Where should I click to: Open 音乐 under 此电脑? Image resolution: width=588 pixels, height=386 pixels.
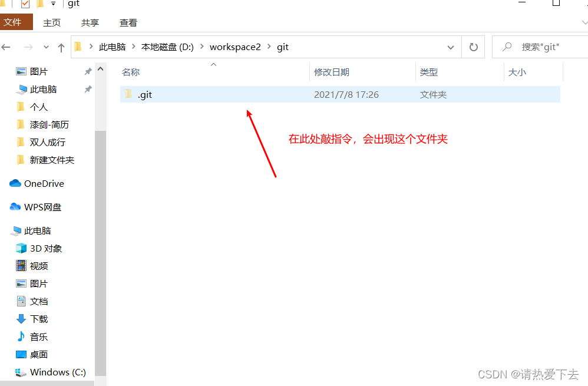coord(39,337)
